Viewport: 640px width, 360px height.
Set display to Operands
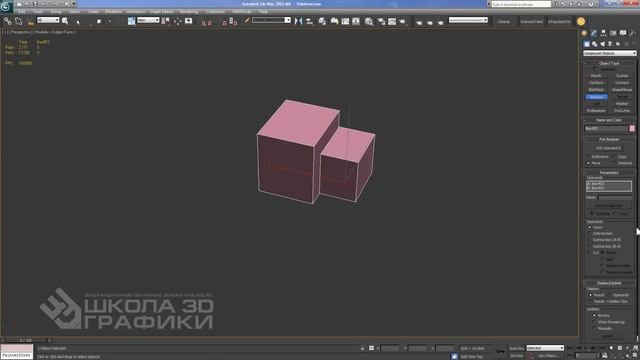(x=610, y=295)
